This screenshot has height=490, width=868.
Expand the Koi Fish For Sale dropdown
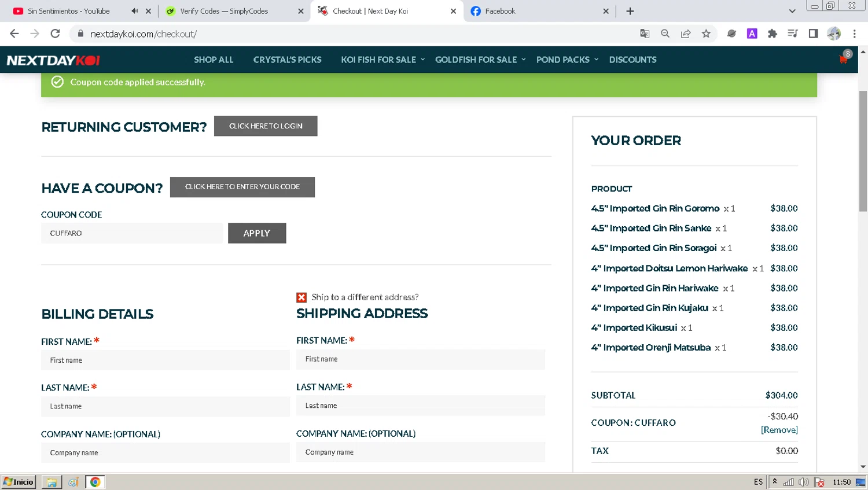382,60
